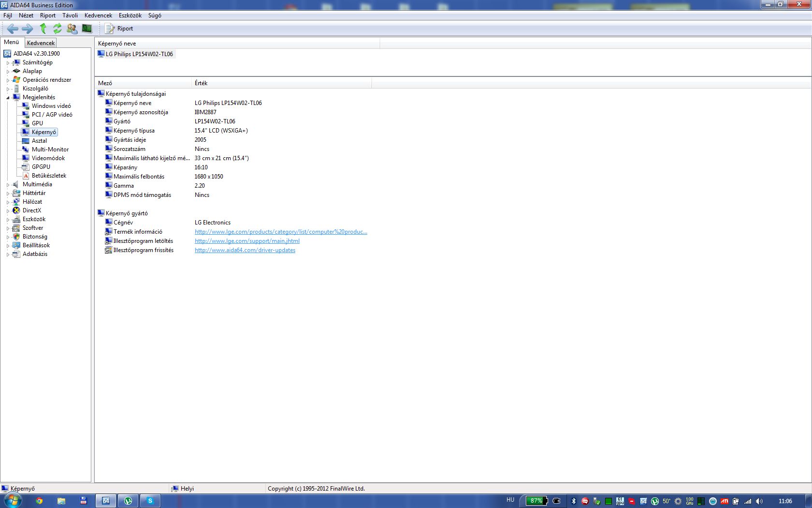Open the Termék információ lge.com products link
812x508 pixels.
[281, 232]
